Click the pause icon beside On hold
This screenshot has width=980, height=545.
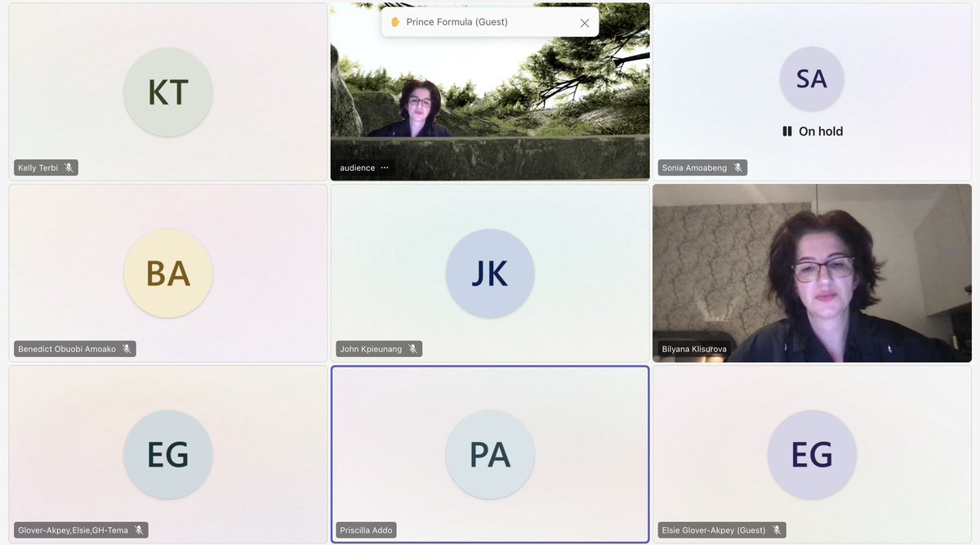coord(787,131)
